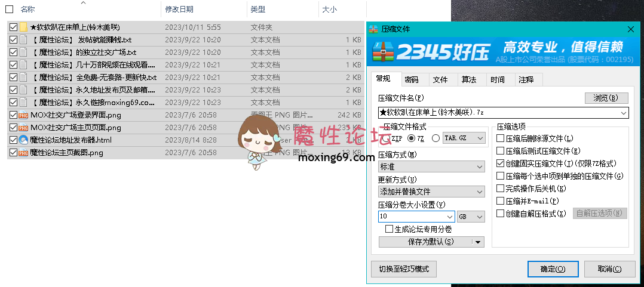The height and width of the screenshot is (287, 644).
Task: Click 切换至轻巧模式 button
Action: pos(404,269)
